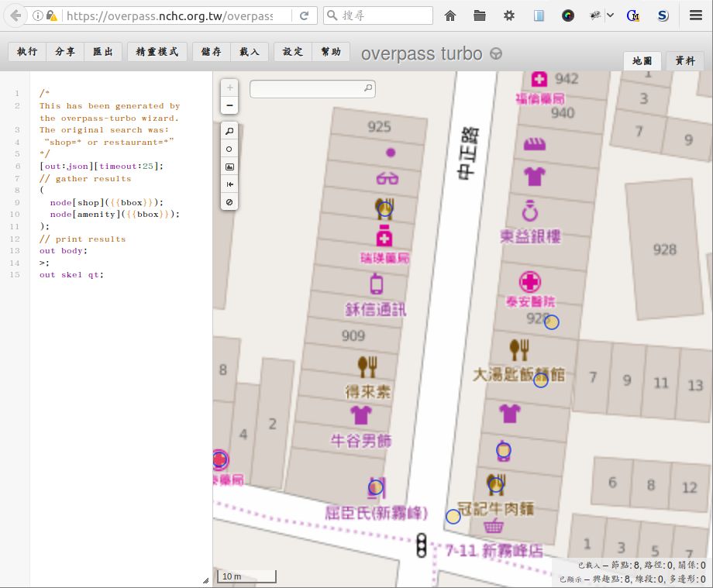Select the POI marker below the east T-shirt icon

[504, 450]
